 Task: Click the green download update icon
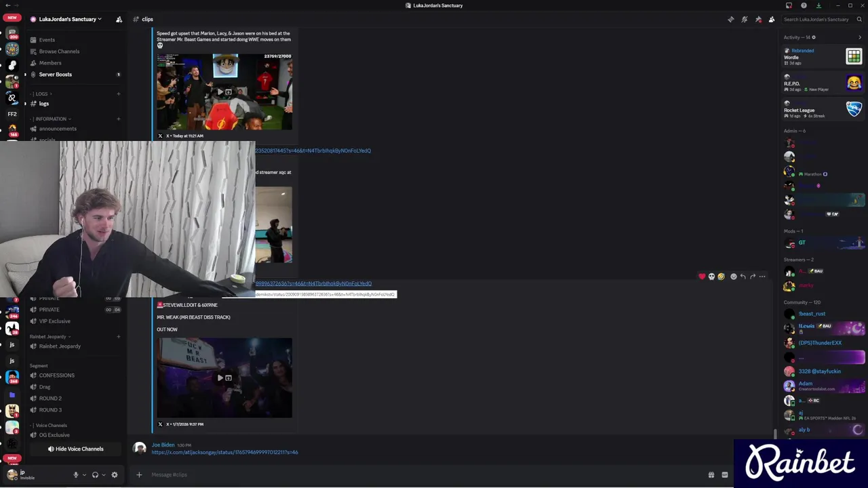[818, 5]
